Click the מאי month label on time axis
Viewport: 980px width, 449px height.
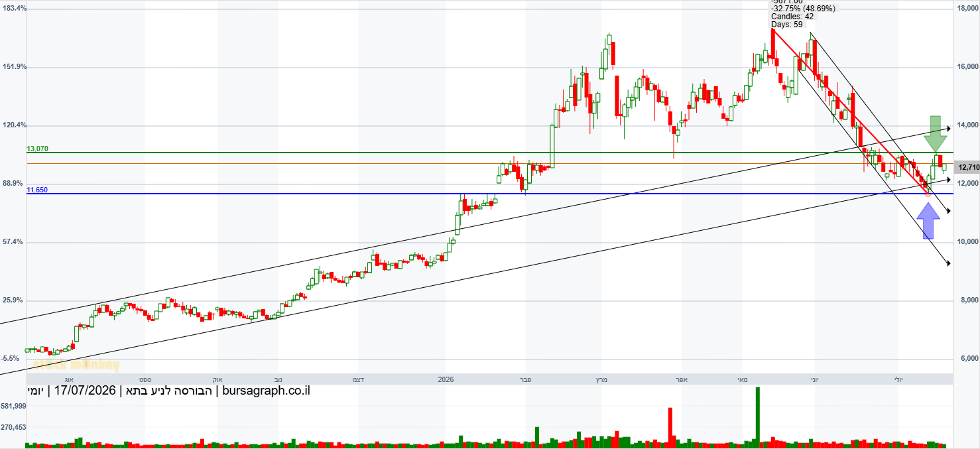tap(743, 379)
